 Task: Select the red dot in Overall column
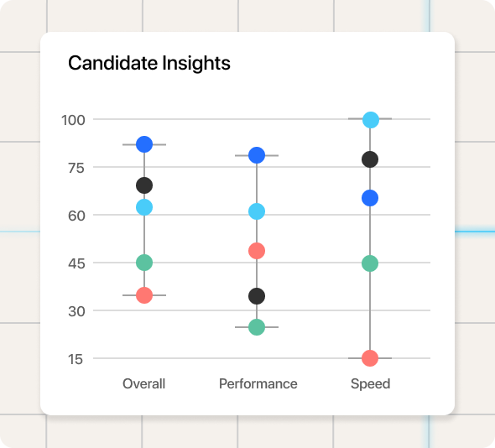(x=144, y=295)
